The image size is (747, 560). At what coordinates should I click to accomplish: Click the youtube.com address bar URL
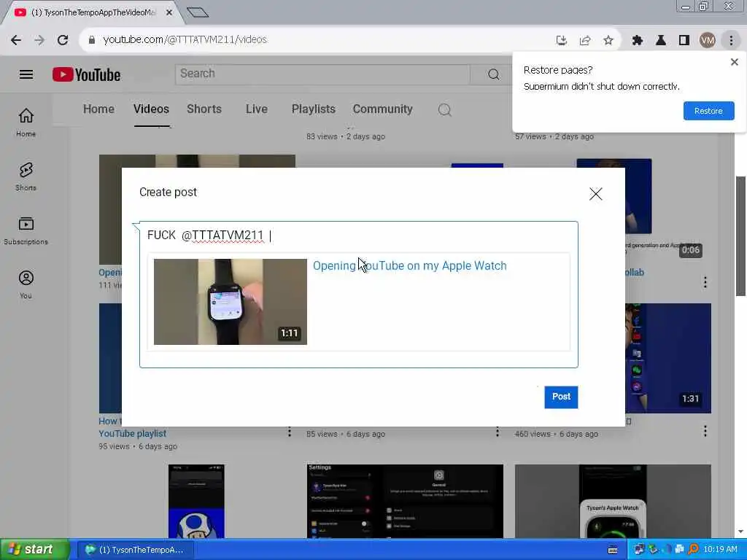point(185,39)
